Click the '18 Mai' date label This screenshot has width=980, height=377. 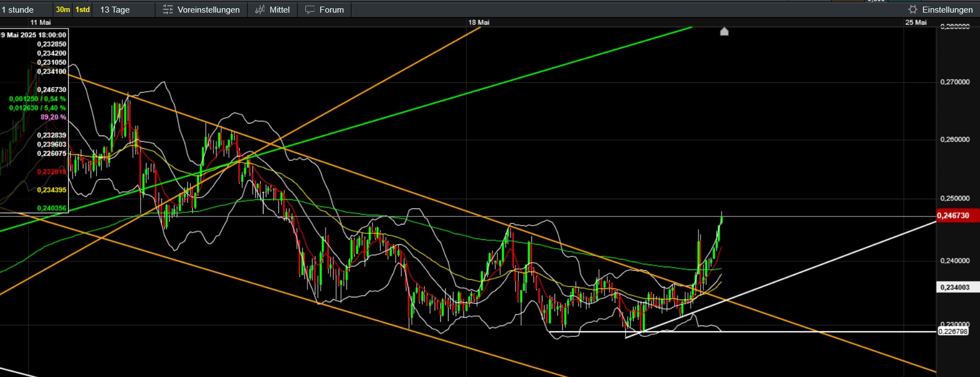coord(479,22)
